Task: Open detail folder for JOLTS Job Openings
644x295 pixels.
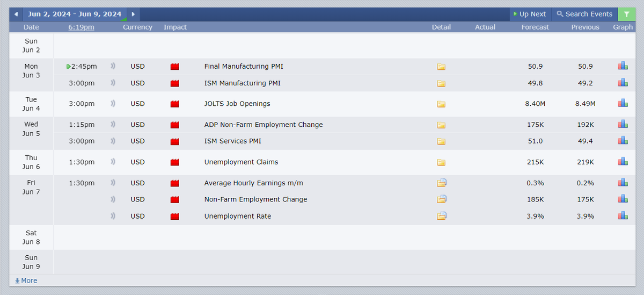Action: point(441,104)
